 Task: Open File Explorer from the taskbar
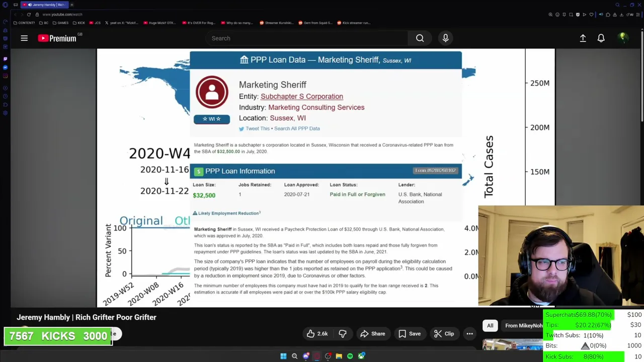click(339, 356)
